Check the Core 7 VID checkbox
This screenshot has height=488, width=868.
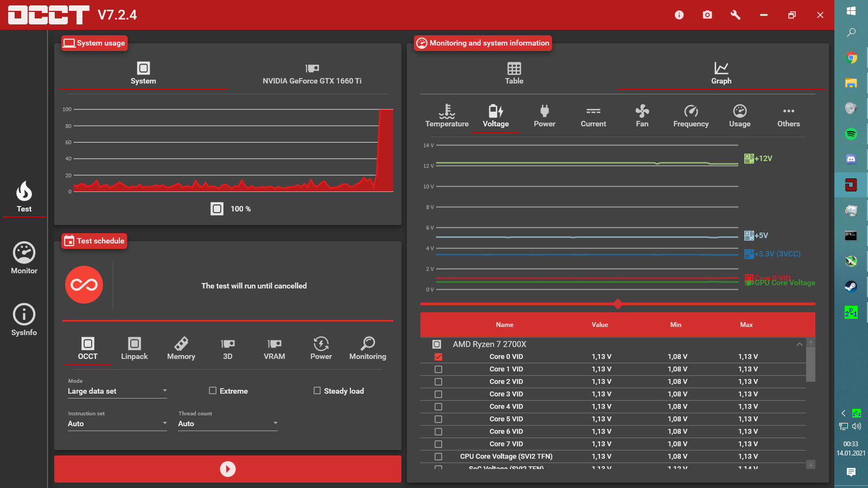click(438, 444)
